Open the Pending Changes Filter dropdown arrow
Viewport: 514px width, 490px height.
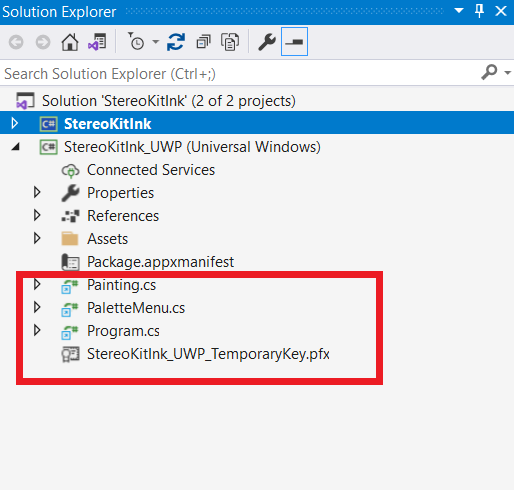tap(155, 42)
